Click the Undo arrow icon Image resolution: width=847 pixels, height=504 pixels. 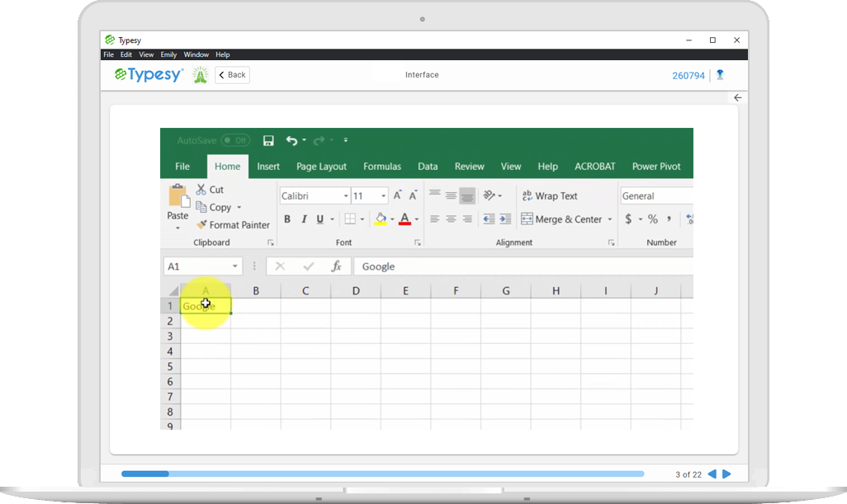pos(291,140)
